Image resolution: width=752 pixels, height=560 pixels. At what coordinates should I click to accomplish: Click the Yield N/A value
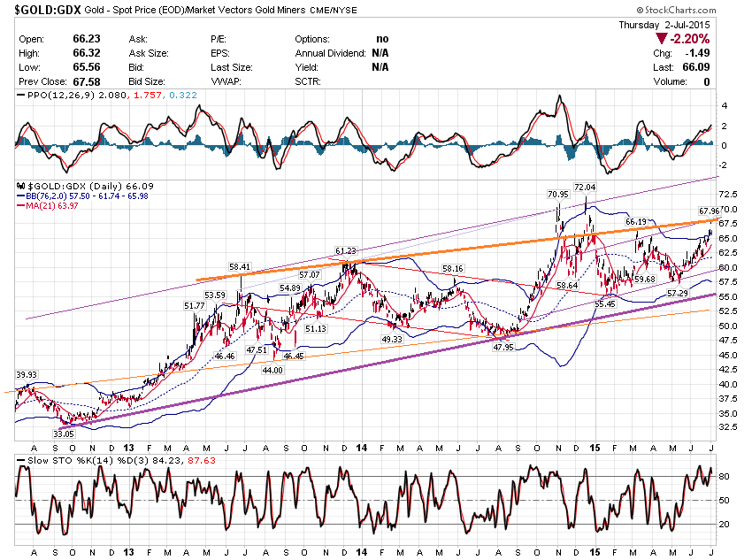click(x=380, y=67)
